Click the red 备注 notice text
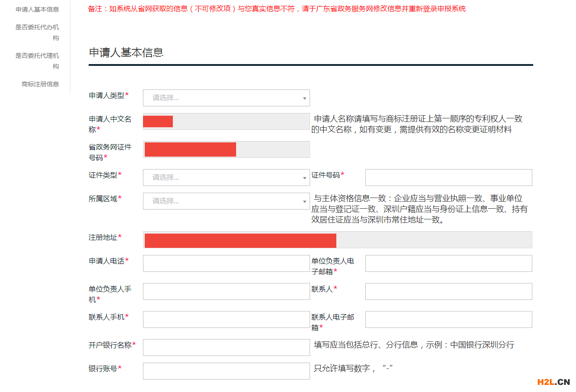 pos(277,8)
